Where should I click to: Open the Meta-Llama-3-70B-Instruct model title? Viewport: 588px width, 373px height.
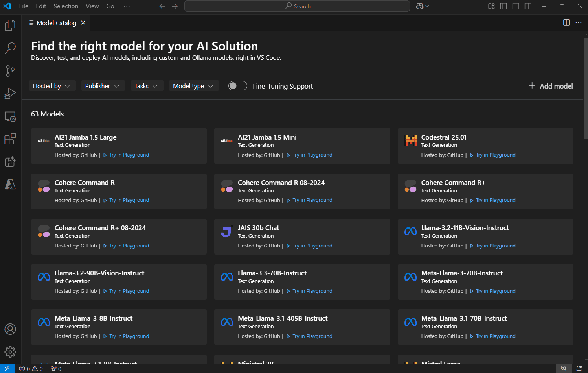462,273
